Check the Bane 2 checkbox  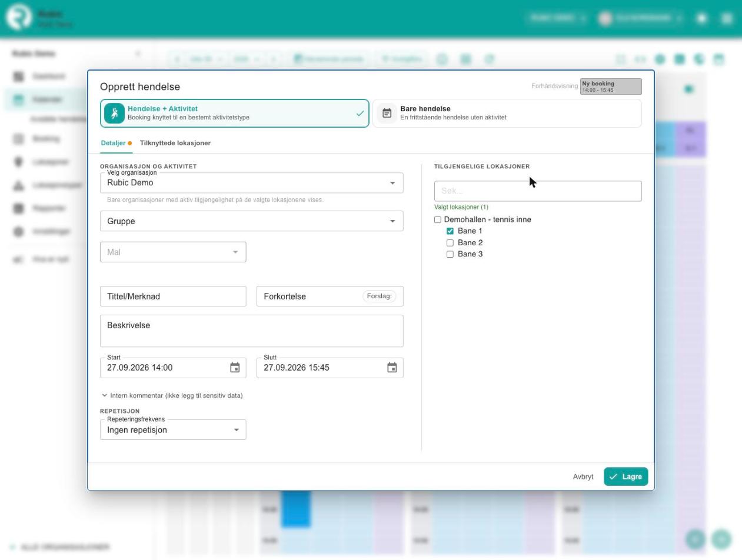pyautogui.click(x=450, y=243)
